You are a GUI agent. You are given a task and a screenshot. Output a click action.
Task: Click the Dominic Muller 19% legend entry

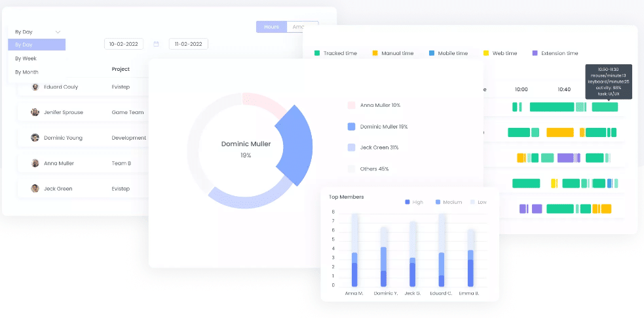tap(383, 127)
